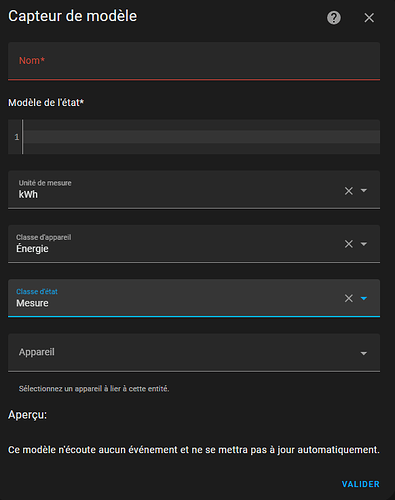This screenshot has width=395, height=500.
Task: Expand the Classe d'appareil dropdown arrow
Action: click(364, 244)
